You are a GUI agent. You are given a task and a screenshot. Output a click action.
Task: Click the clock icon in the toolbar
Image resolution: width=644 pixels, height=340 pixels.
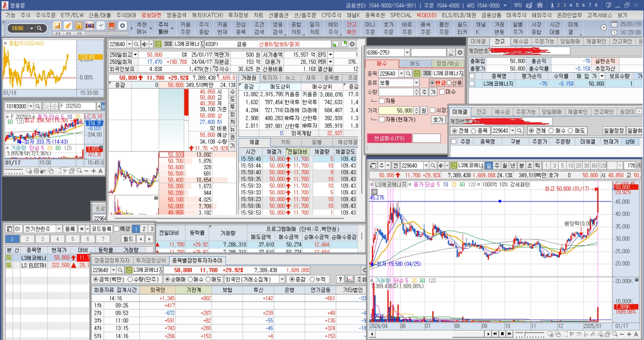[101, 26]
